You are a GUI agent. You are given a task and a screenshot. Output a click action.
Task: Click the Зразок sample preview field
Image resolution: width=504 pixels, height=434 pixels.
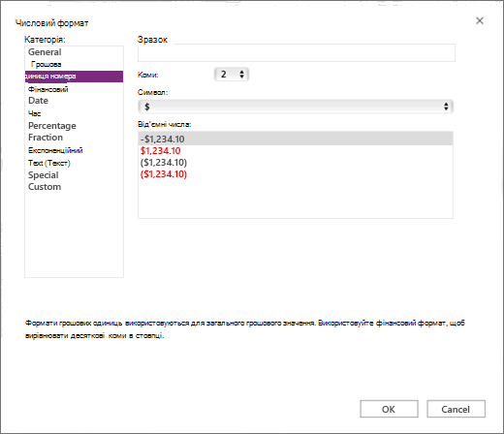click(297, 53)
